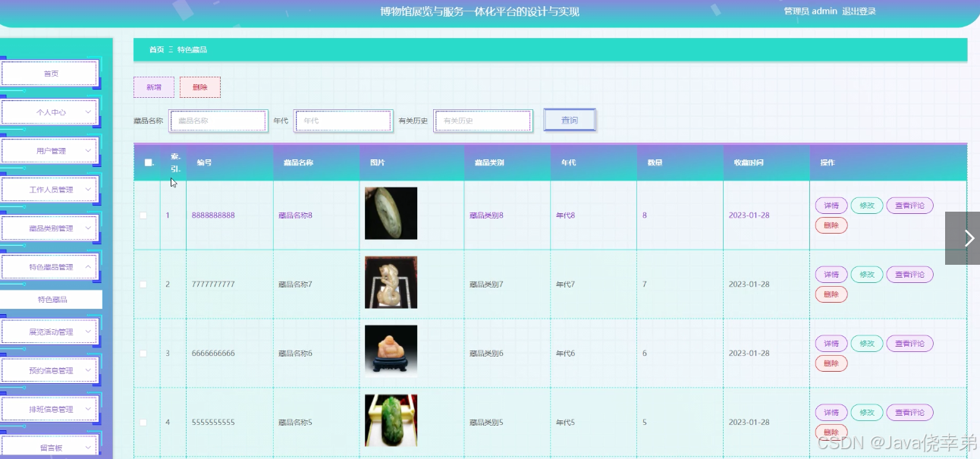
Task: Click the 删除 batch button above table
Action: pyautogui.click(x=200, y=87)
